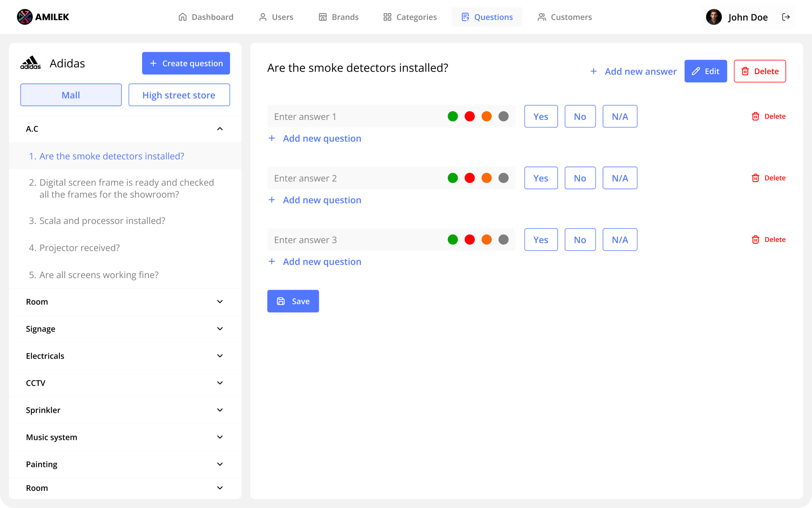Screen dimensions: 812x508
Task: Click the trash icon for answer 3
Action: tap(755, 239)
